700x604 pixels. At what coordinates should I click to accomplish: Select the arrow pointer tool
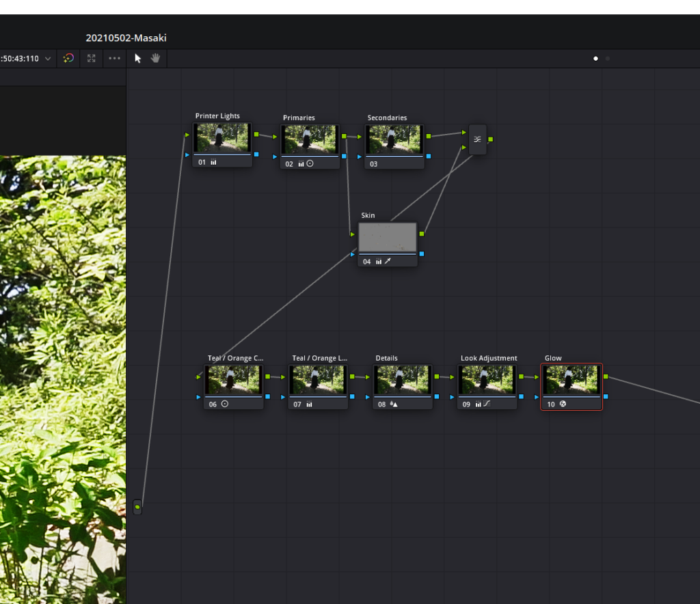[137, 59]
